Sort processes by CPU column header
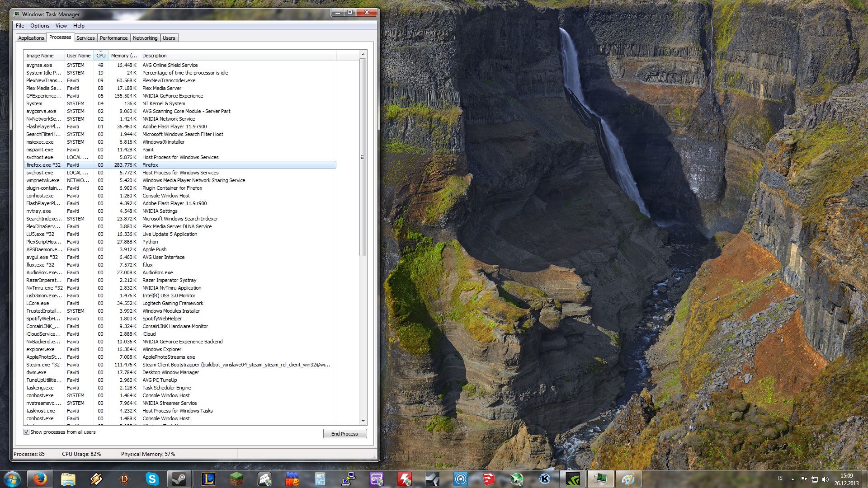The image size is (868, 488). point(100,56)
